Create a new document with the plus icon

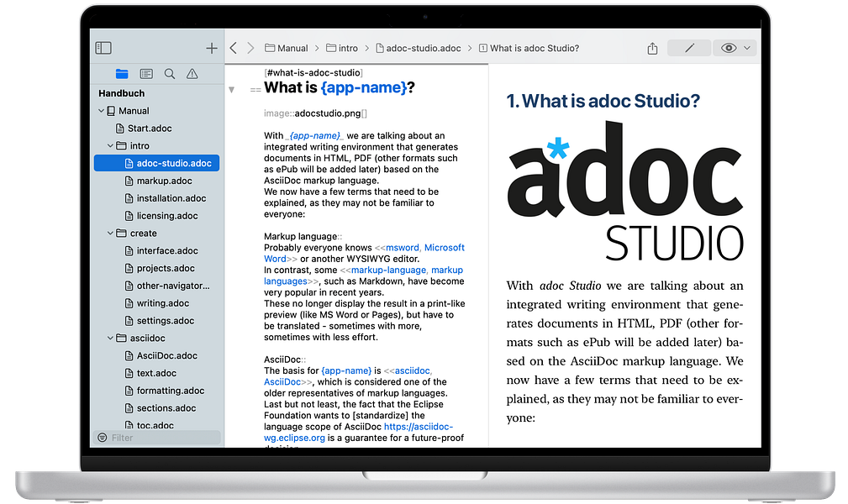(x=211, y=47)
